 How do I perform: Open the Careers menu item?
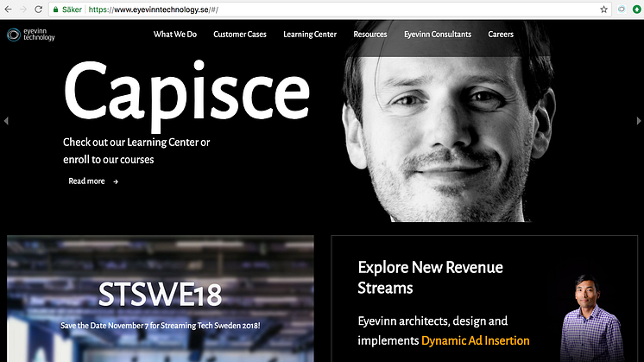tap(501, 35)
